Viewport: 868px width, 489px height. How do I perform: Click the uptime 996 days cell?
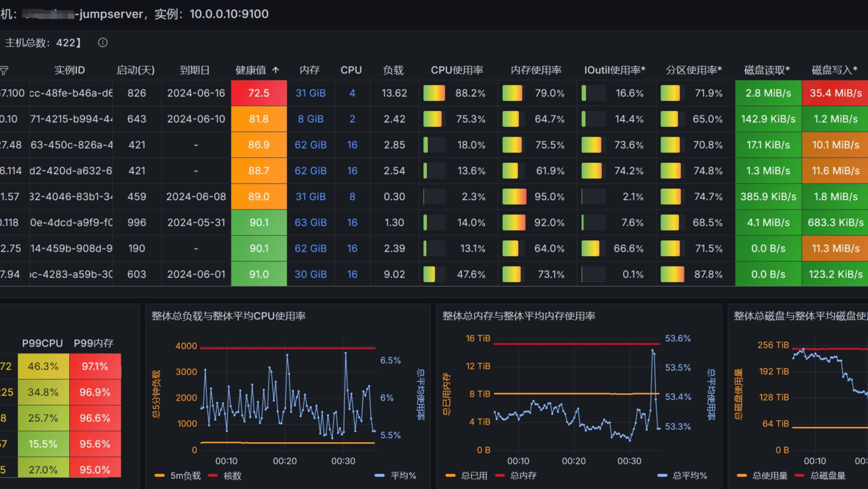pos(137,222)
